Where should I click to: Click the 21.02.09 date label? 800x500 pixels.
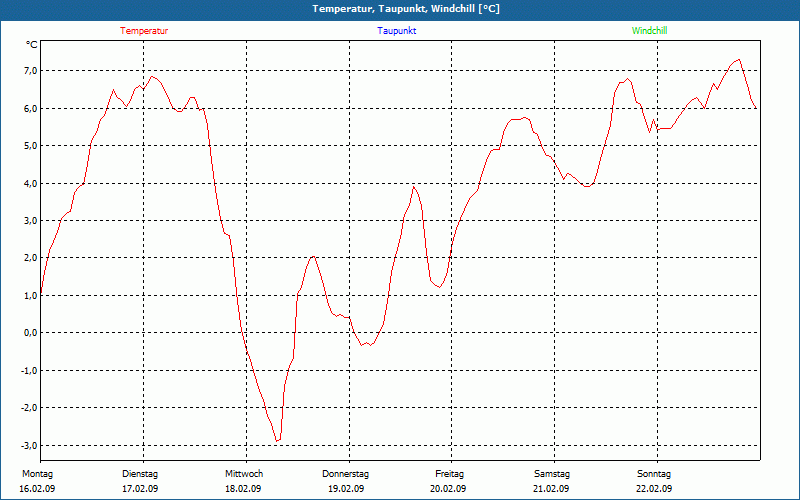[552, 489]
